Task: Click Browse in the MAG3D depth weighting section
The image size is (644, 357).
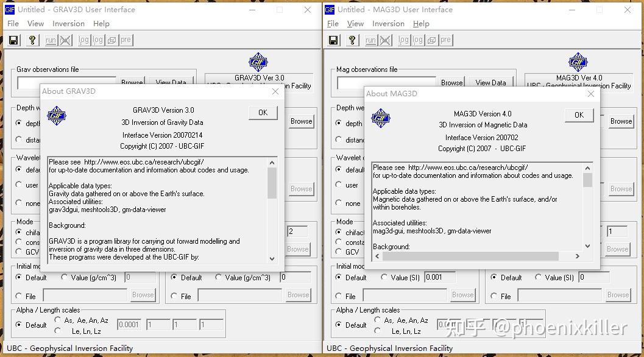Action: click(x=621, y=121)
